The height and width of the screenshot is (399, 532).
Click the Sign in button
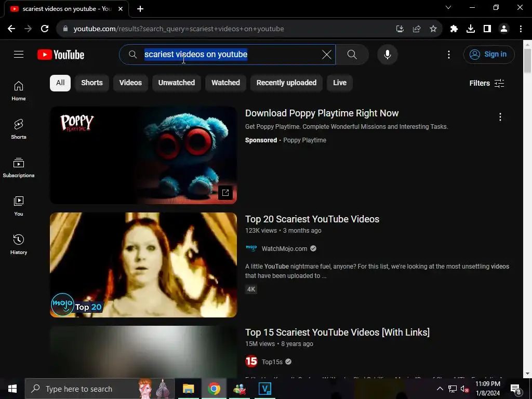point(489,54)
